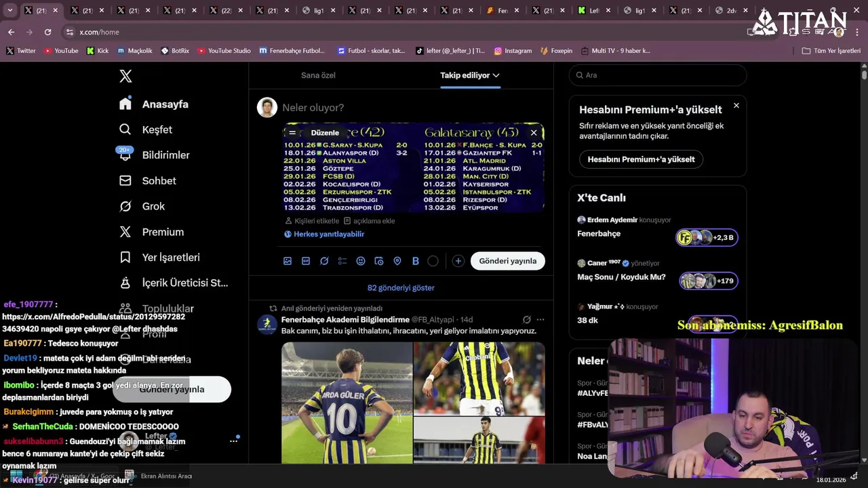Switch to the 2dv browser tab

731,11
